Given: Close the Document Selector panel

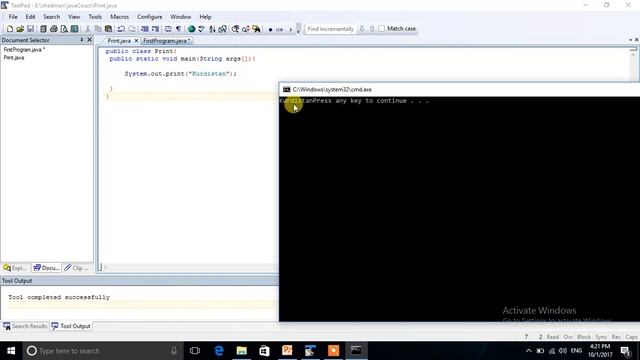Looking at the screenshot, I should click(90, 40).
